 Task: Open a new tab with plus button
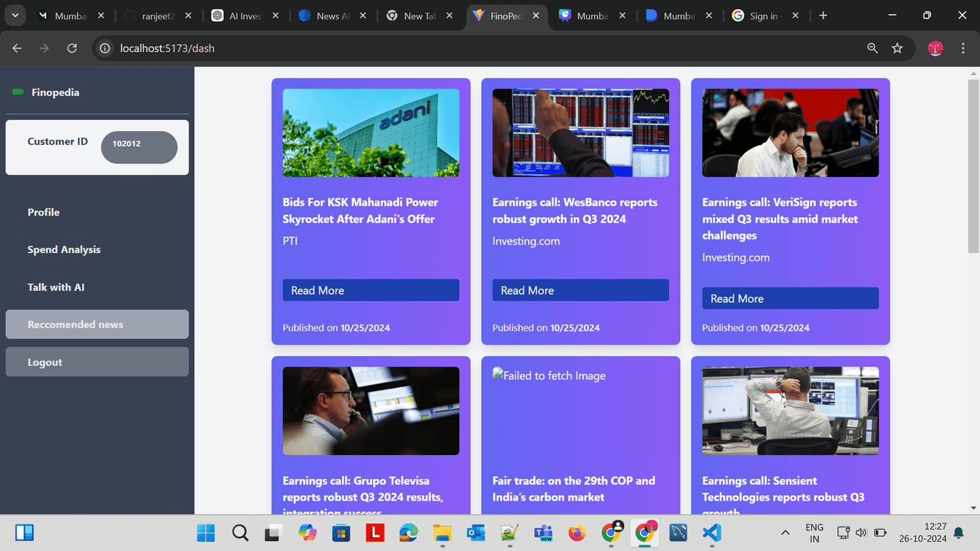coord(823,16)
